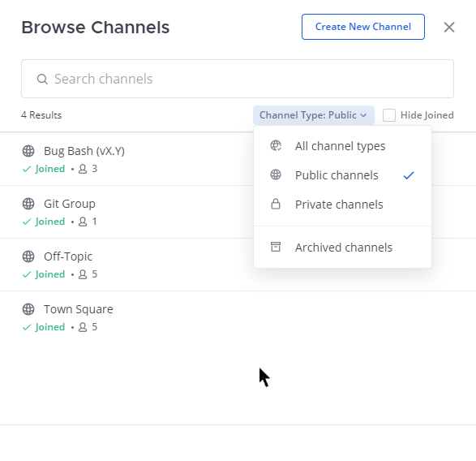Screen dimensions: 476x461
Task: Click the Browse Channels heading
Action: click(96, 28)
